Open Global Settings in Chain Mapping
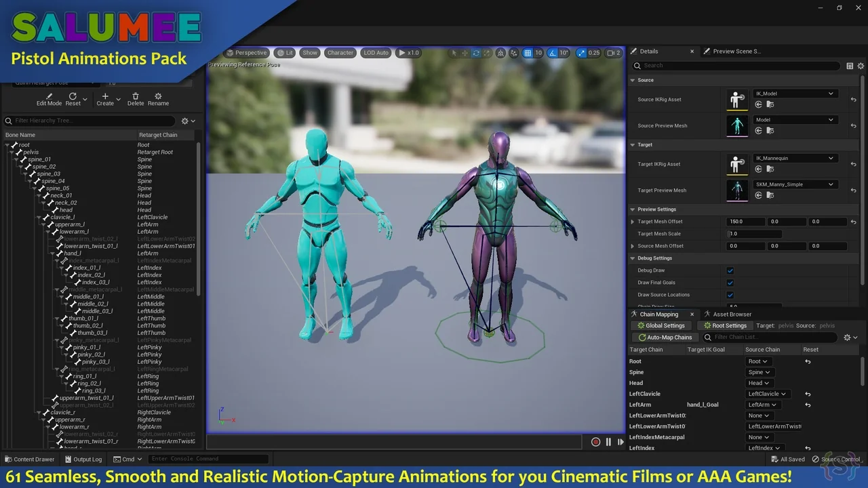This screenshot has height=488, width=868. [660, 325]
